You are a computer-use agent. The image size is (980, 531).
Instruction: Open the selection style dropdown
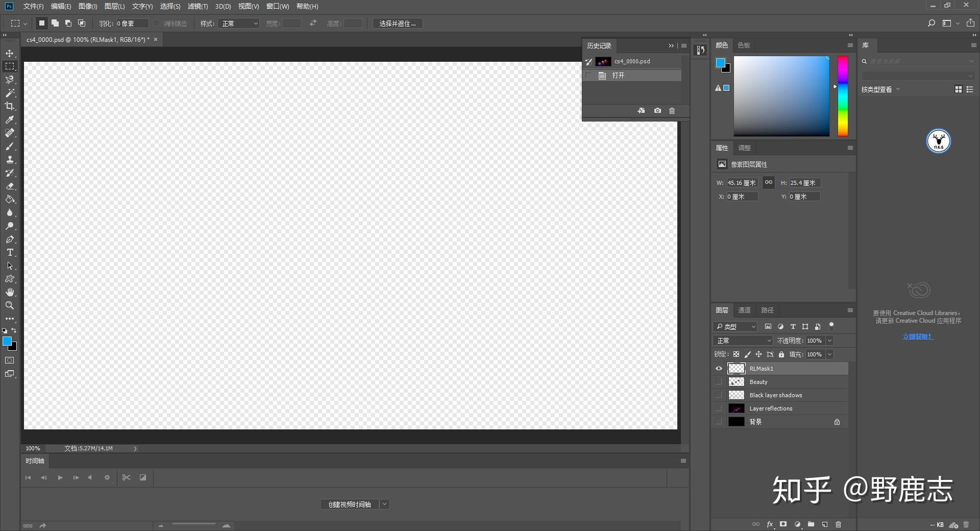point(238,23)
